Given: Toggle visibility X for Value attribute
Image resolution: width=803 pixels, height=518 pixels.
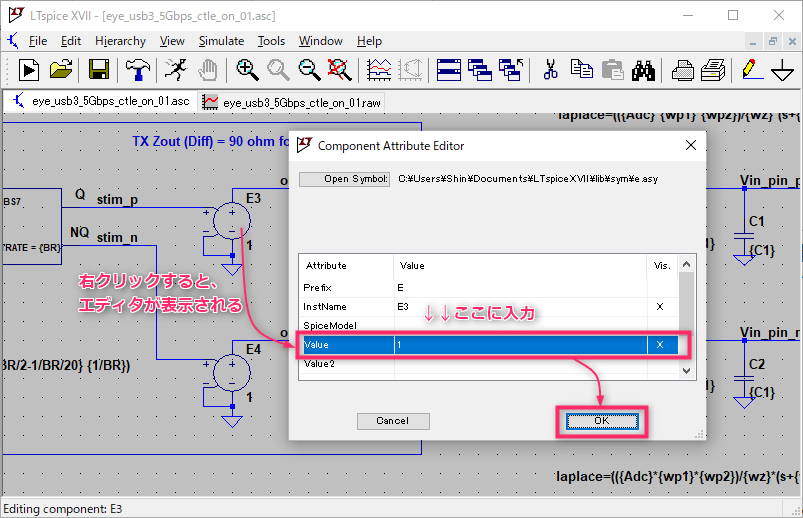Looking at the screenshot, I should 660,345.
